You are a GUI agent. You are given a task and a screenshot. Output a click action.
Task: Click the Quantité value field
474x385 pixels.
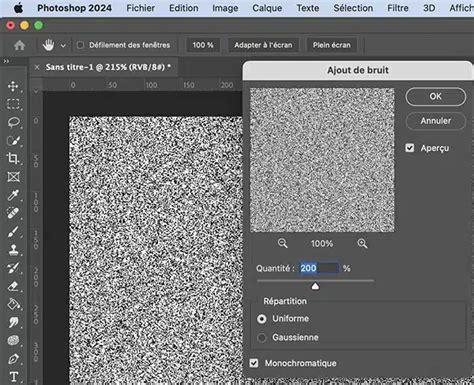[x=319, y=268]
